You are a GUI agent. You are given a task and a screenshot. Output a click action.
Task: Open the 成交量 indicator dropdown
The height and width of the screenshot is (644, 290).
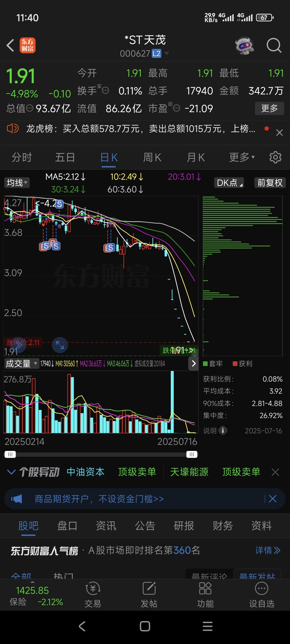click(21, 364)
